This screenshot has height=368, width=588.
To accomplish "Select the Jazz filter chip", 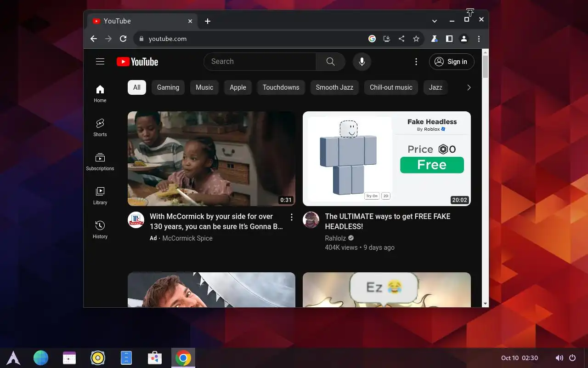I will pyautogui.click(x=435, y=87).
